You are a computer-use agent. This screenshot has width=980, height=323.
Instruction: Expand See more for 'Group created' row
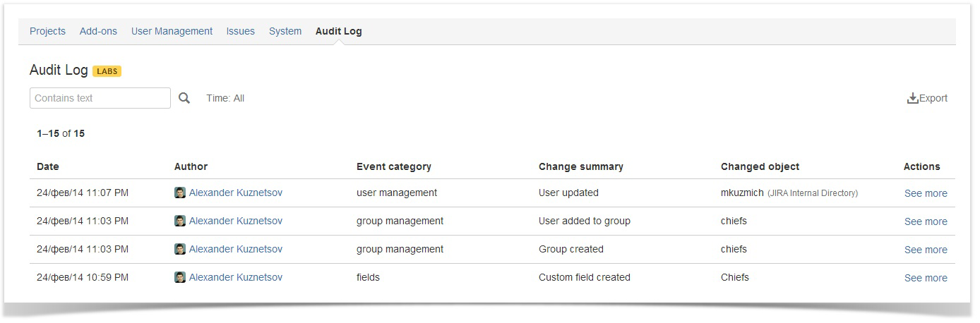(x=926, y=250)
